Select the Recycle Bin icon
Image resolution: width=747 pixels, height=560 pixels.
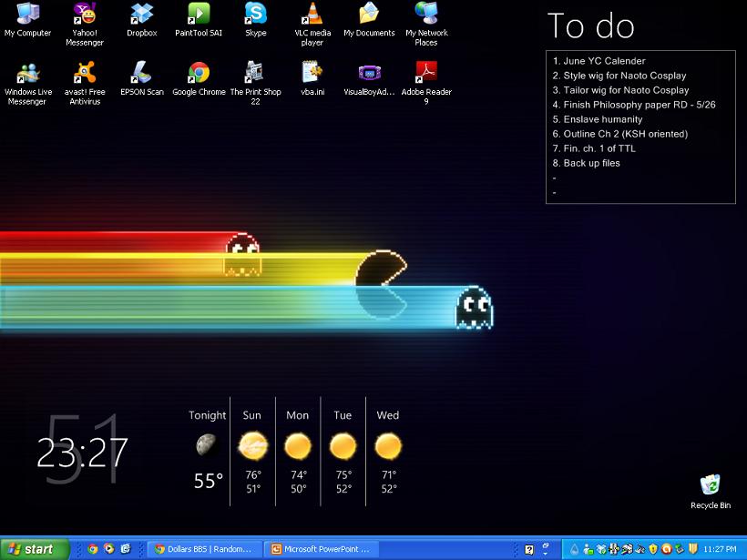711,492
